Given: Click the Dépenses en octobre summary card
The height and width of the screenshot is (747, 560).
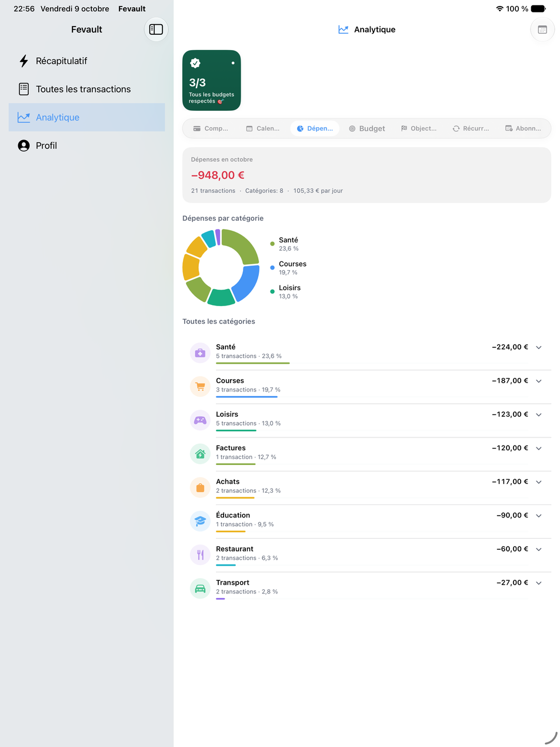Looking at the screenshot, I should coord(366,175).
